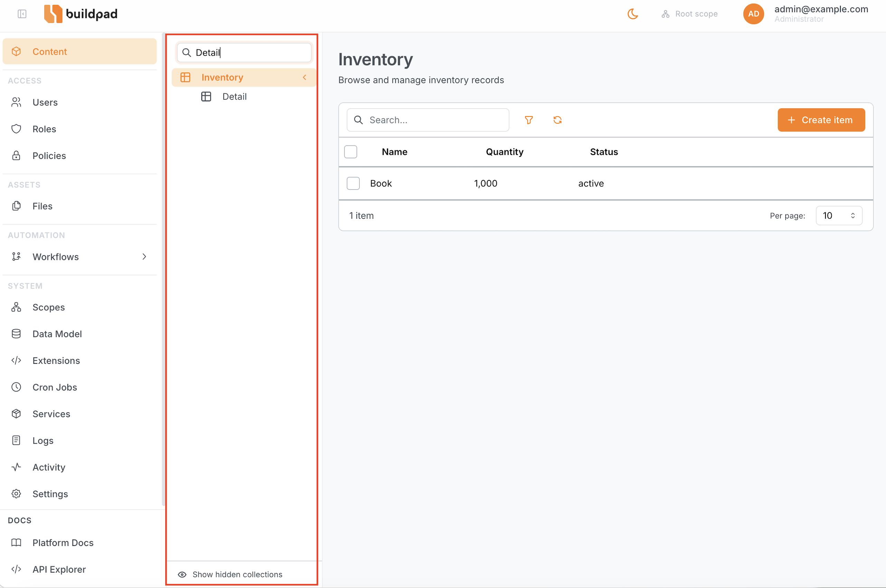The height and width of the screenshot is (588, 886).
Task: Click the Roles shield icon
Action: click(16, 129)
